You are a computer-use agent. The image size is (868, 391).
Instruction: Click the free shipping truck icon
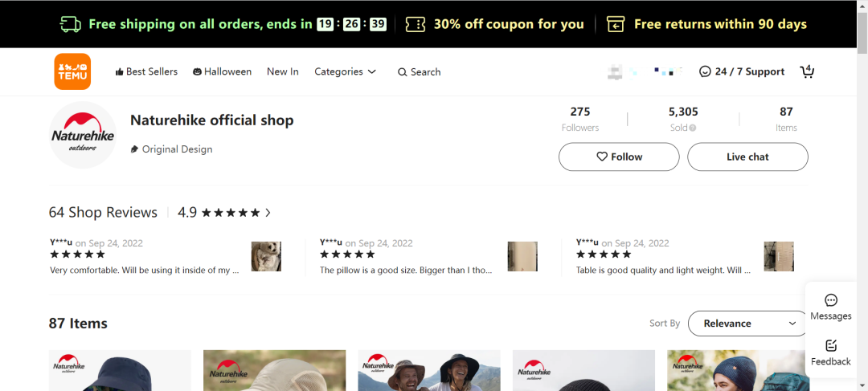71,24
